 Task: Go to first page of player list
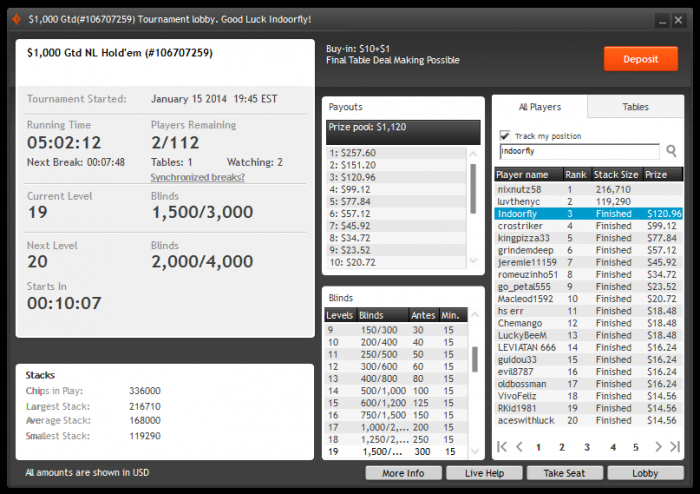(x=502, y=447)
